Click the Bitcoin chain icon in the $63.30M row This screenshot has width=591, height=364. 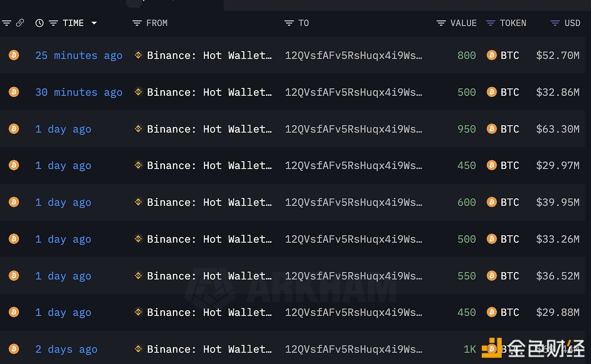(14, 129)
